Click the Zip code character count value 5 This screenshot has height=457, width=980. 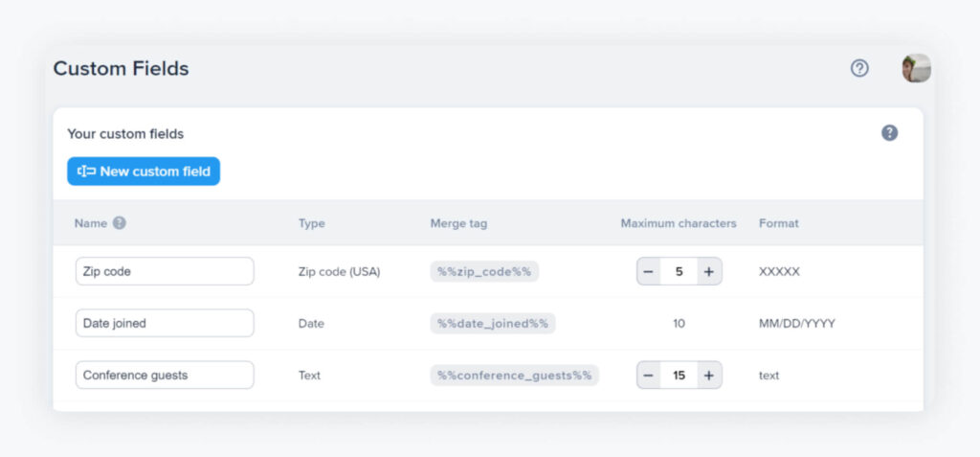tap(679, 271)
